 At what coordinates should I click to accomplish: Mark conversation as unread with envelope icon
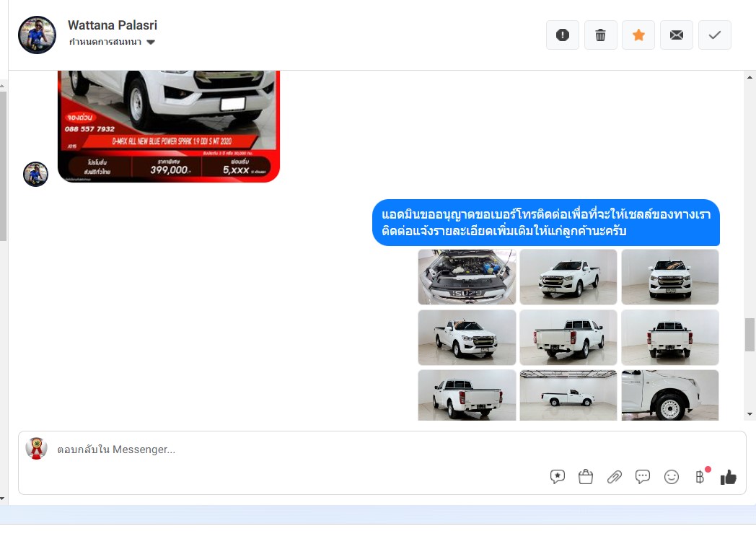[677, 35]
